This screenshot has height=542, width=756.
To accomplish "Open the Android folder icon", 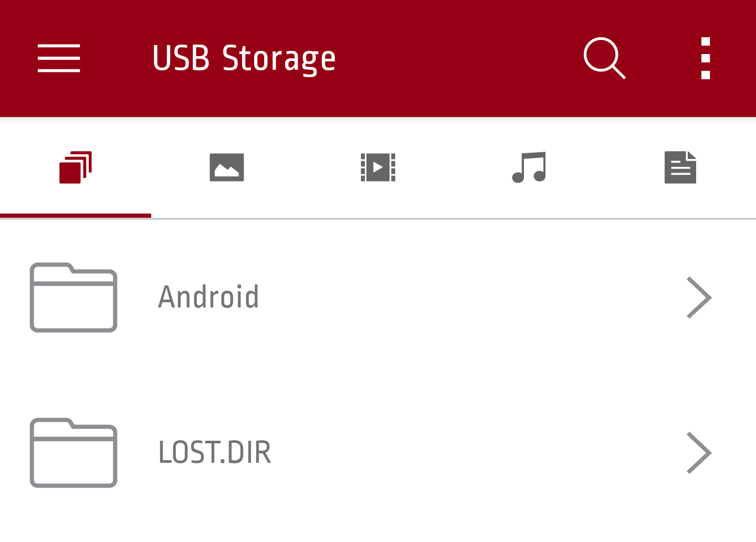I will click(73, 297).
